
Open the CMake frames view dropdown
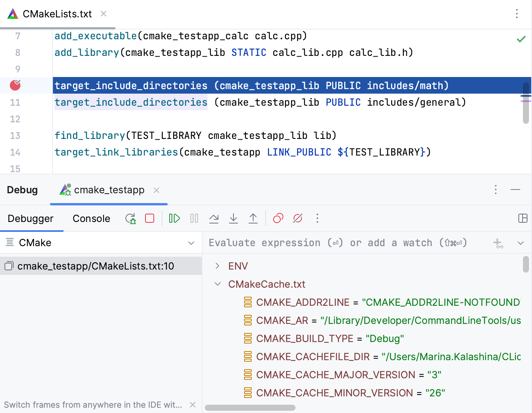[191, 243]
